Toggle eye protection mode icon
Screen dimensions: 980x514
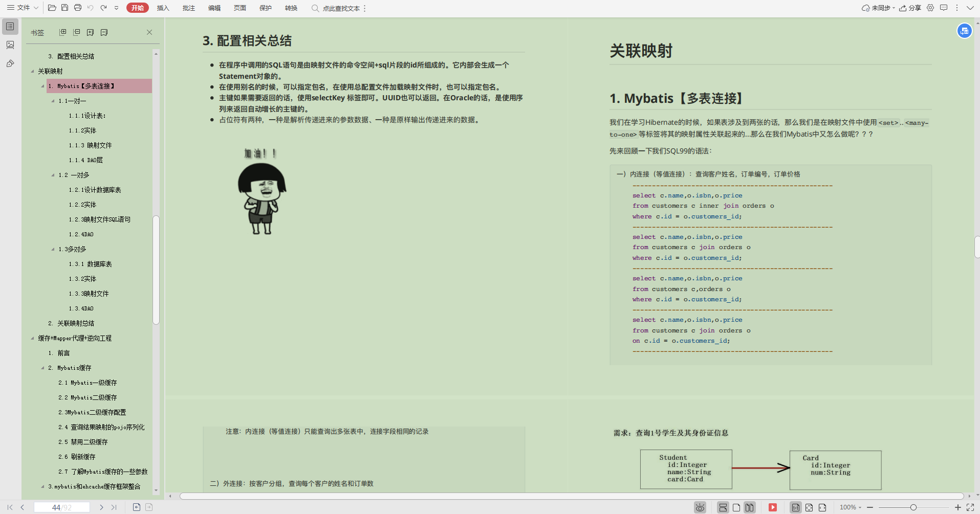pos(700,507)
